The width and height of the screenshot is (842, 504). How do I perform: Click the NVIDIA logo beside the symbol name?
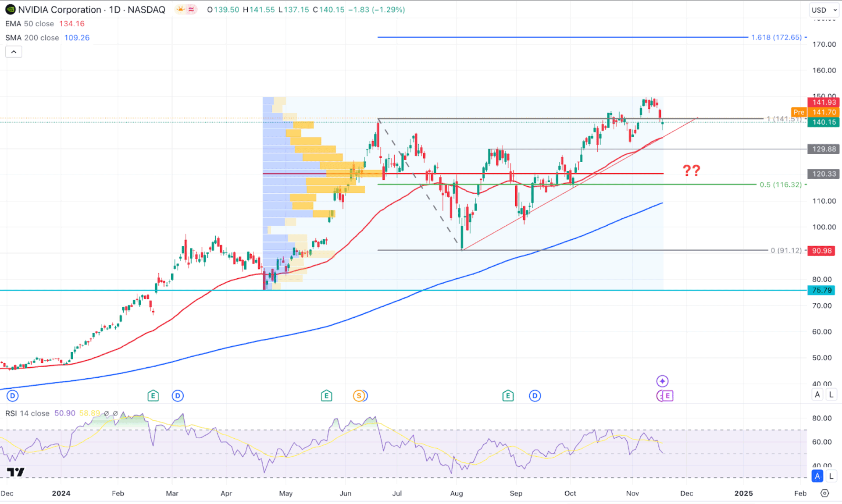10,10
